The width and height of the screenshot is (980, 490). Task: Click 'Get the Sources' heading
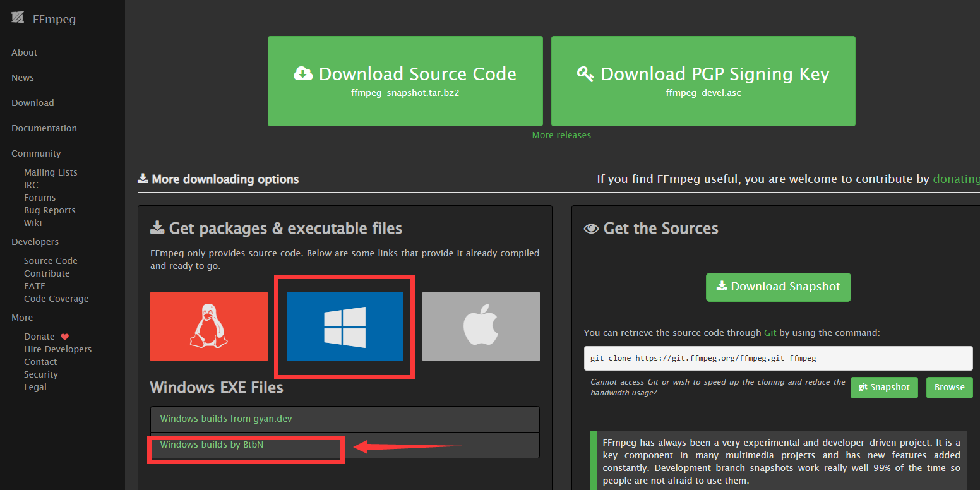coord(651,229)
